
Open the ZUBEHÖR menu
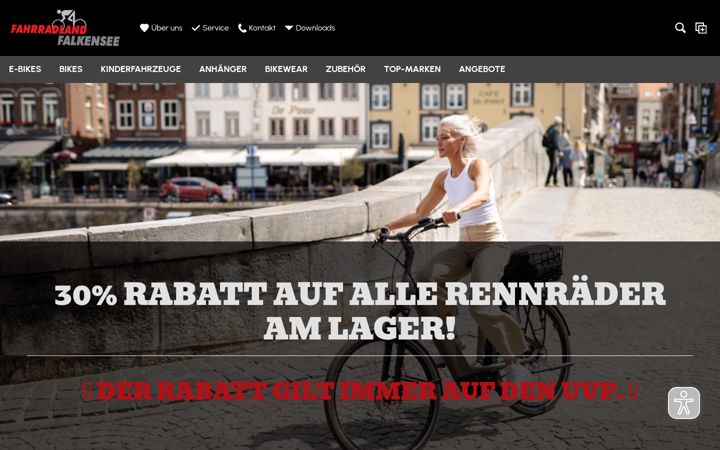346,69
